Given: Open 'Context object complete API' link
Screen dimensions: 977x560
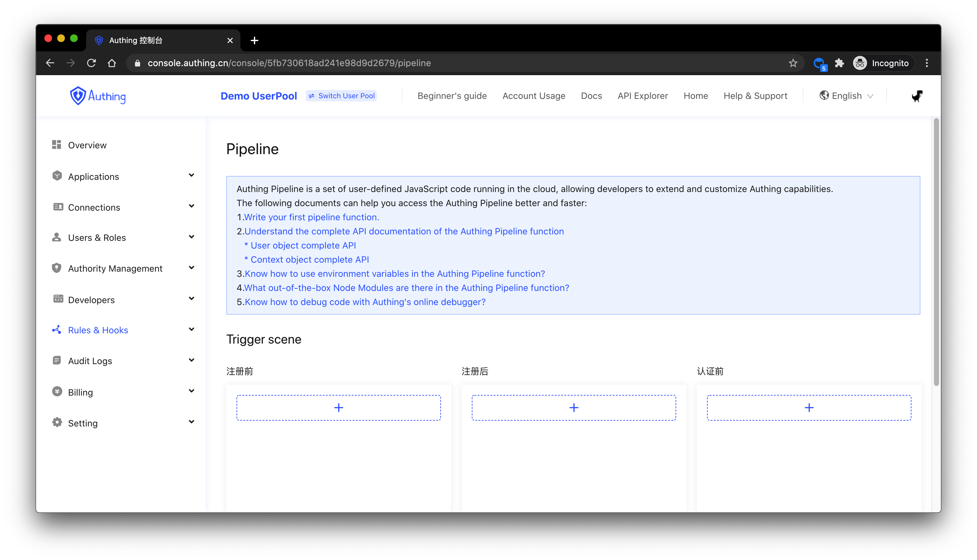Looking at the screenshot, I should tap(306, 260).
